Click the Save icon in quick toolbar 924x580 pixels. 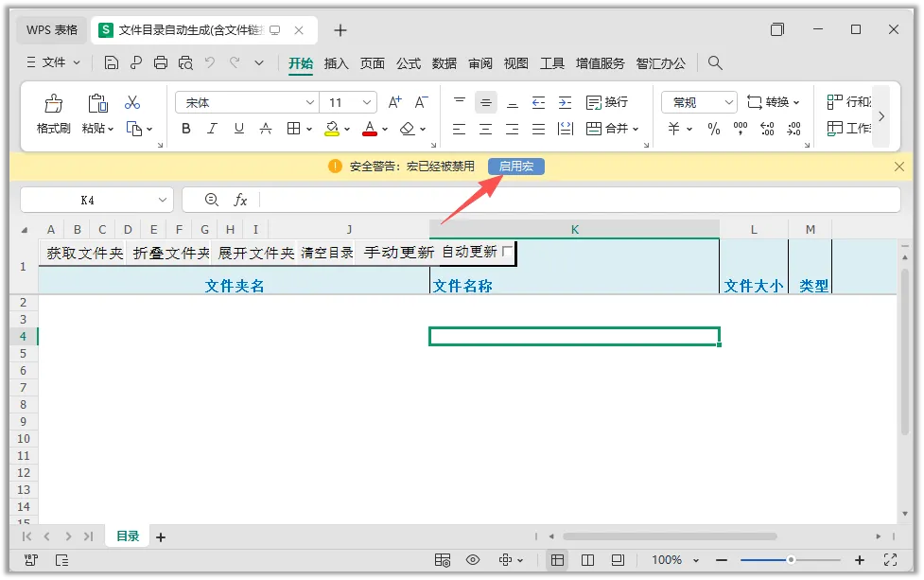(112, 63)
